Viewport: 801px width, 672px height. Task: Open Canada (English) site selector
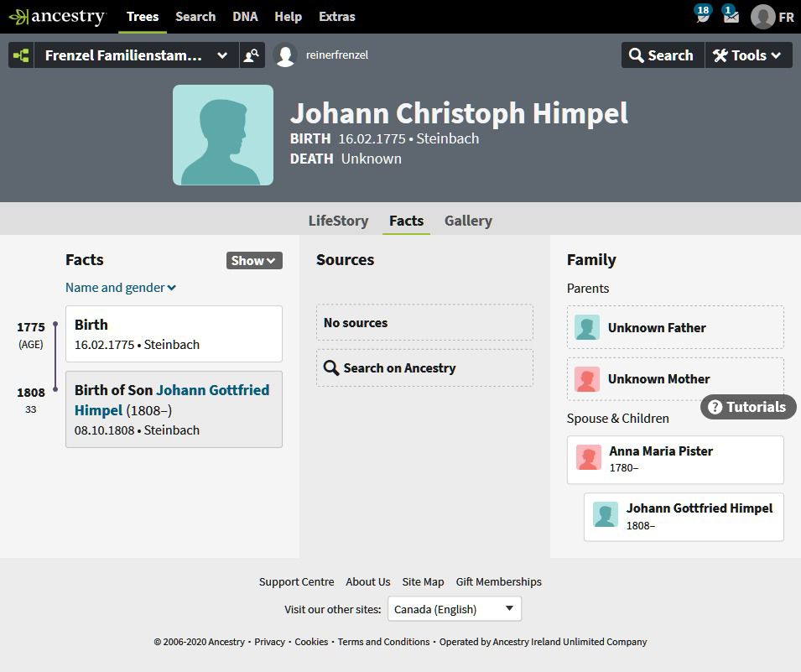[x=454, y=609]
